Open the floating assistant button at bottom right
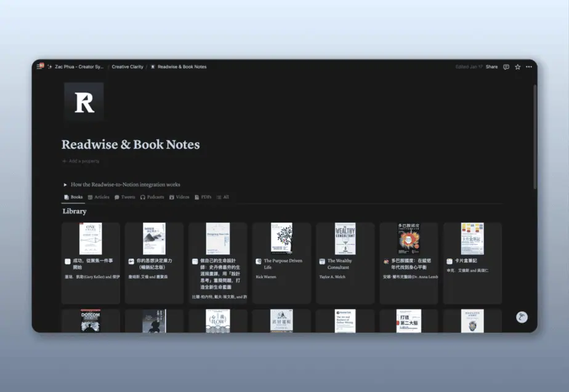 [522, 318]
